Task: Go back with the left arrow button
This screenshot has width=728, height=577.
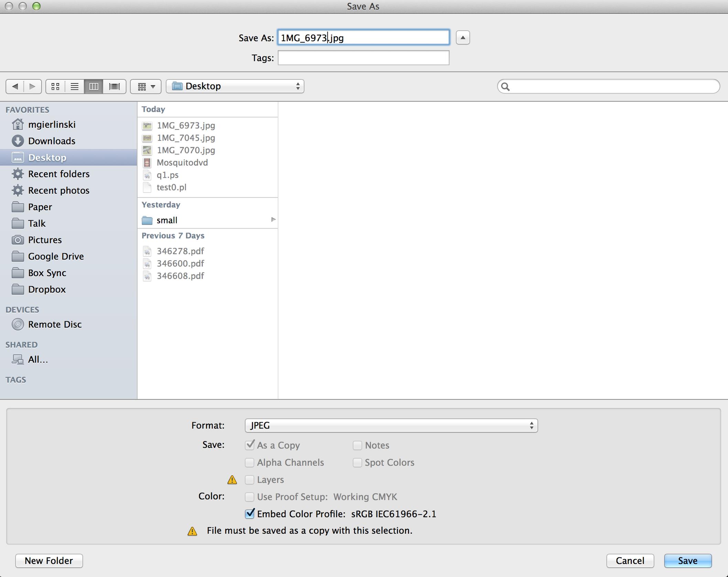Action: click(15, 86)
